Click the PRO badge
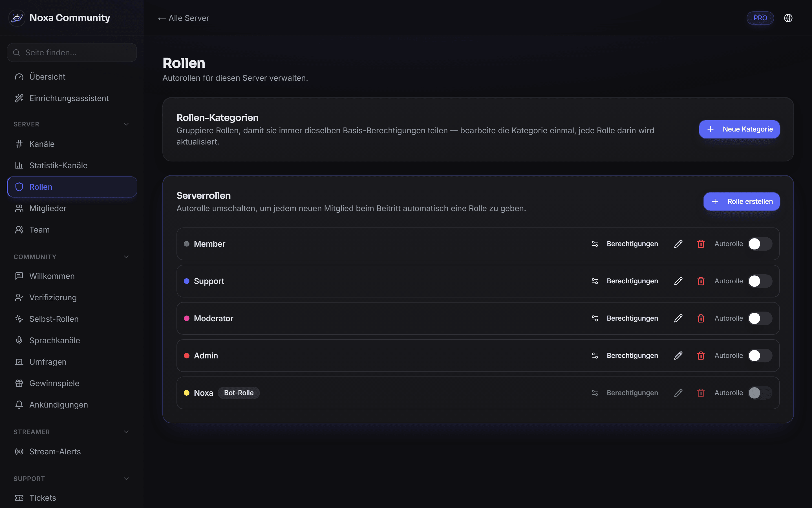The image size is (812, 508). (x=760, y=18)
